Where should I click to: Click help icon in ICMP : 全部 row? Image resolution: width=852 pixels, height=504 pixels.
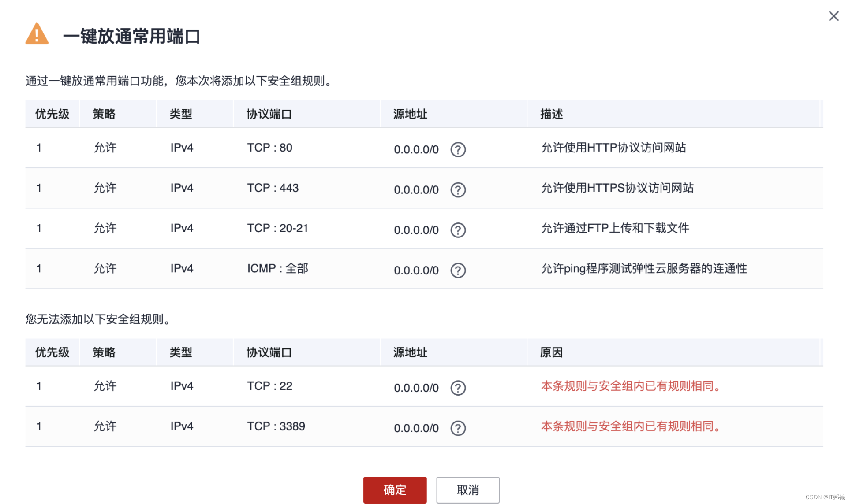[458, 271]
